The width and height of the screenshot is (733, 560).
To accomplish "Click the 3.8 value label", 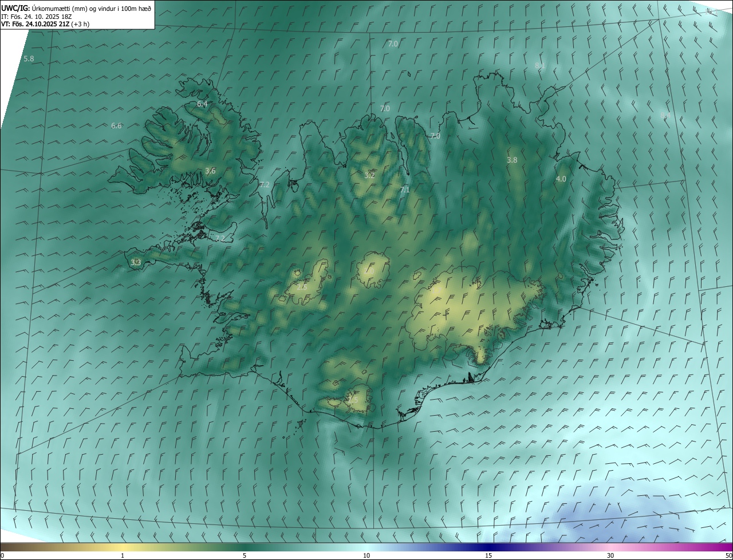I will (512, 160).
